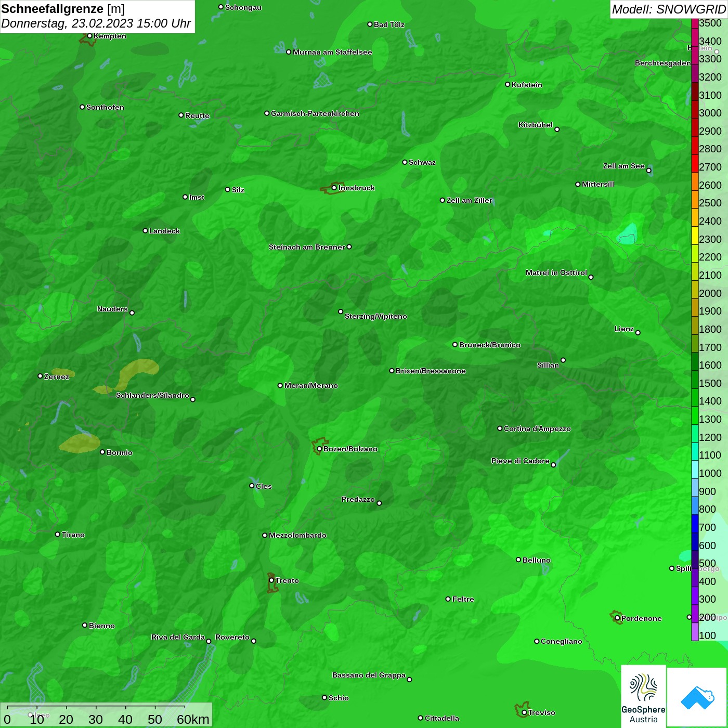This screenshot has height=728, width=728.
Task: Click the Schio label
Action: pos(339,698)
